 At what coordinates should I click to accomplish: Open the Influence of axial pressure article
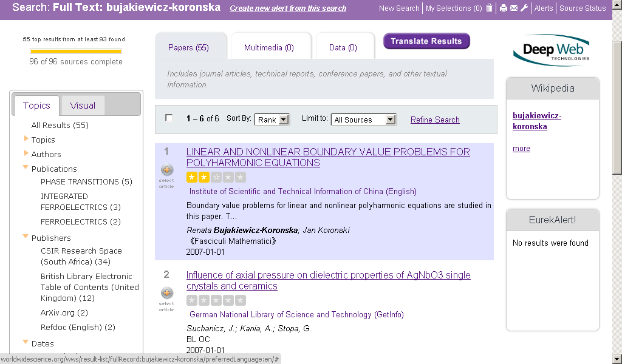329,280
